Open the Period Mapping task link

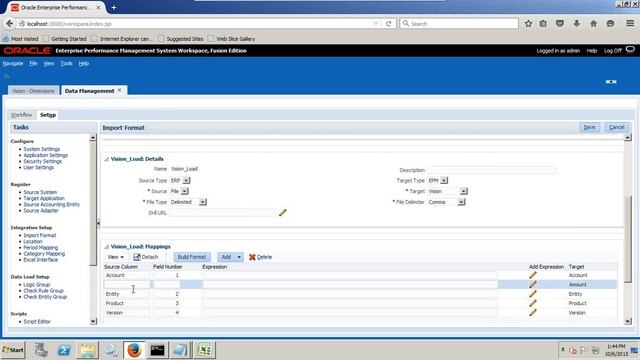point(40,248)
